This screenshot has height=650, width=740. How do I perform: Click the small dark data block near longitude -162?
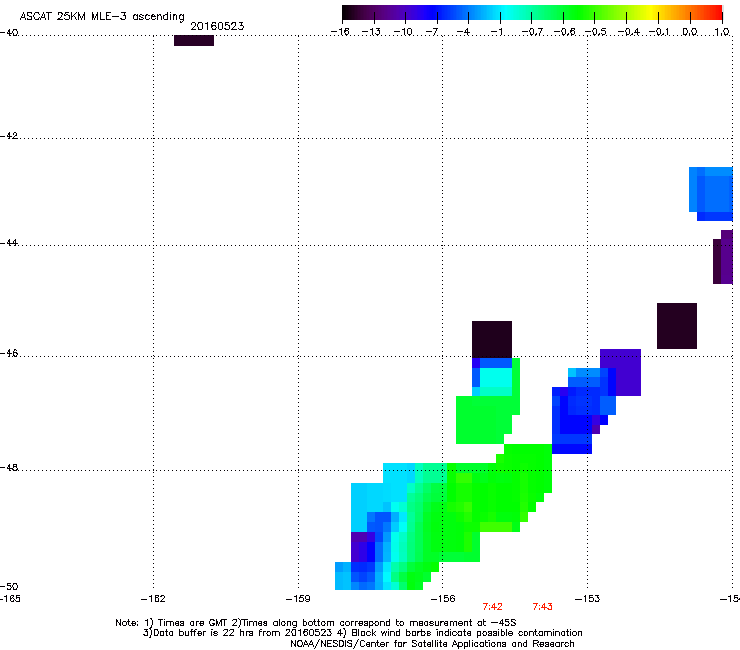click(x=194, y=41)
